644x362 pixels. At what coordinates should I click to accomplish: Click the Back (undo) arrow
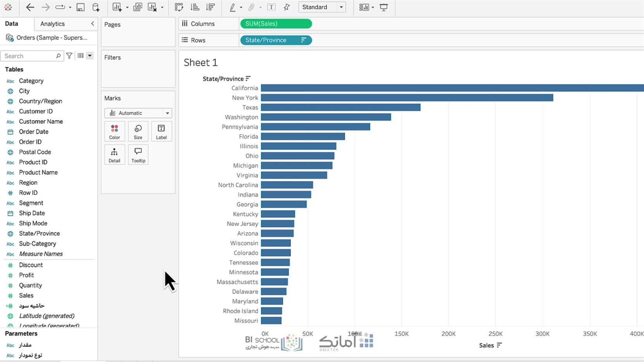click(x=30, y=8)
